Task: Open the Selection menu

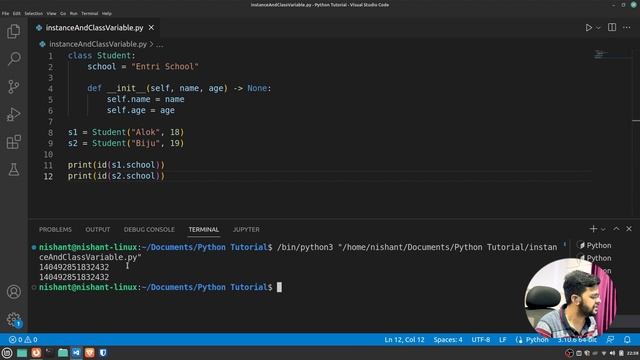Action: point(33,13)
